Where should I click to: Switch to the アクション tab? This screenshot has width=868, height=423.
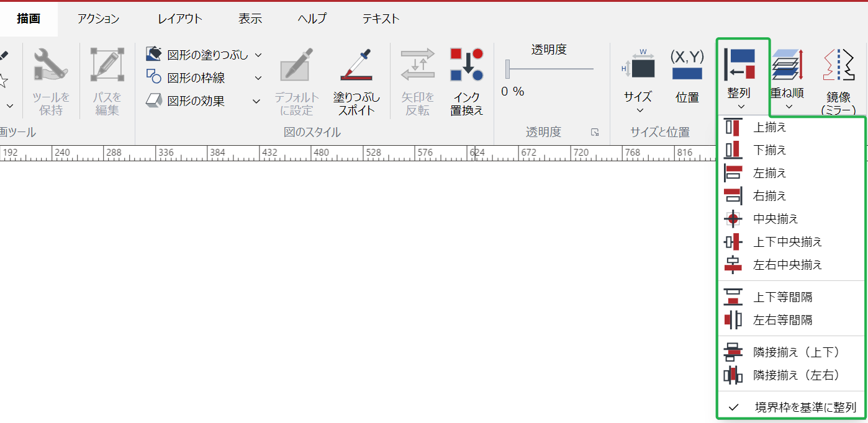click(x=98, y=19)
